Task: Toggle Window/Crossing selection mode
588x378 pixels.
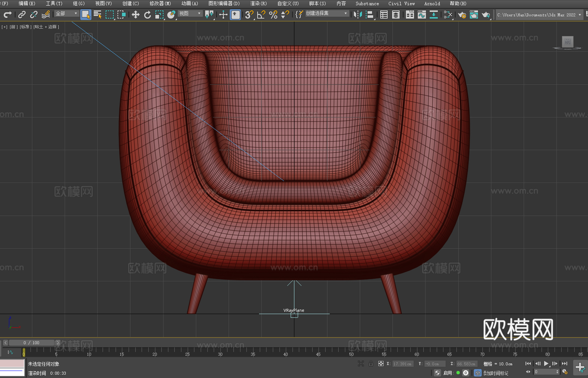Action: click(x=122, y=14)
